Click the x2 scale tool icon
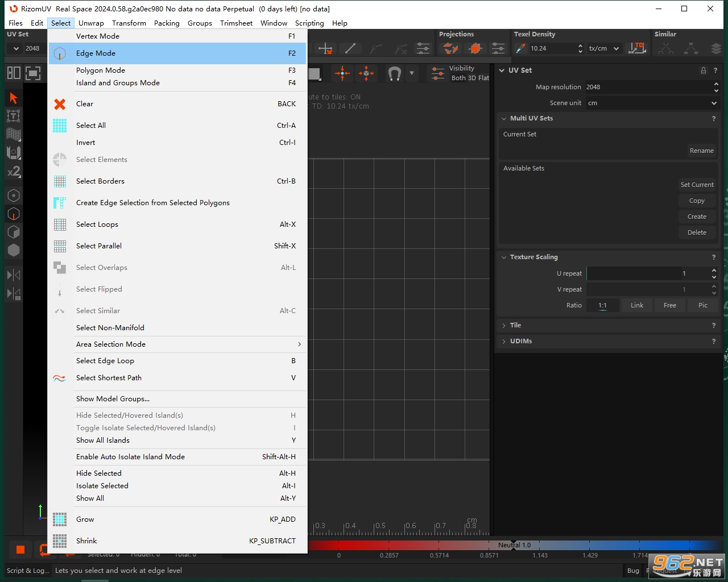The height and width of the screenshot is (582, 728). click(14, 171)
